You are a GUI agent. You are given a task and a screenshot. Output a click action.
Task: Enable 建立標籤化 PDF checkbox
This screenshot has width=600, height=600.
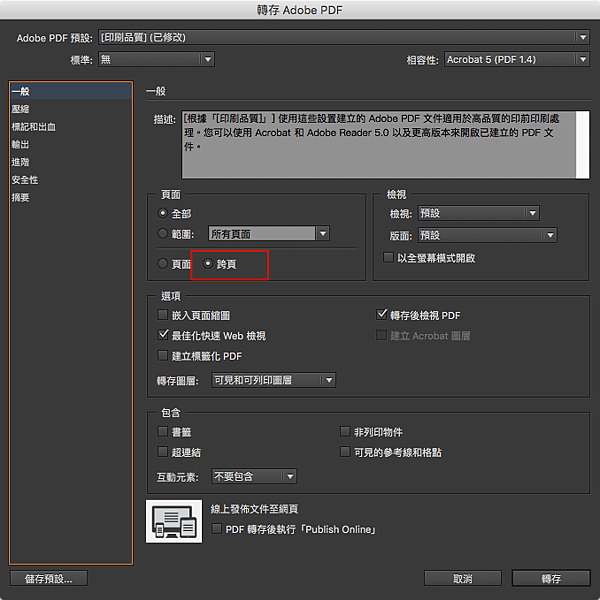coord(163,355)
